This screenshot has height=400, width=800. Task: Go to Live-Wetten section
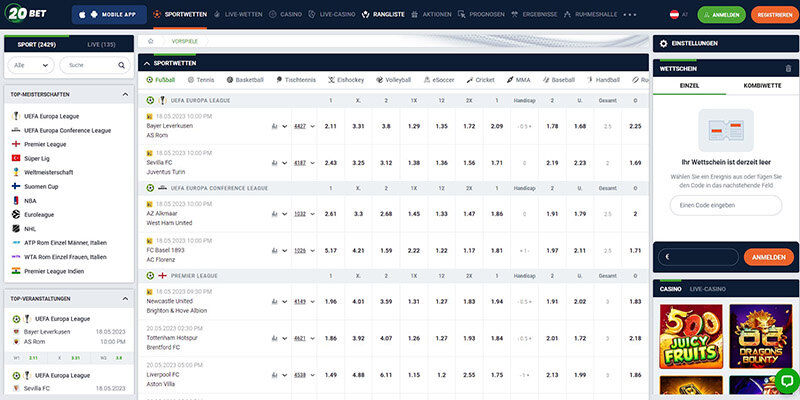coord(236,14)
